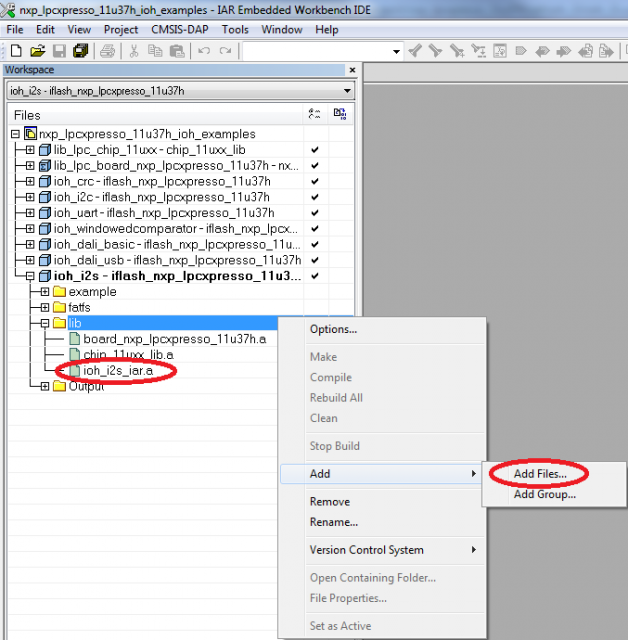The width and height of the screenshot is (628, 640).
Task: Toggle checkmark for ioh_uart project
Action: click(315, 213)
